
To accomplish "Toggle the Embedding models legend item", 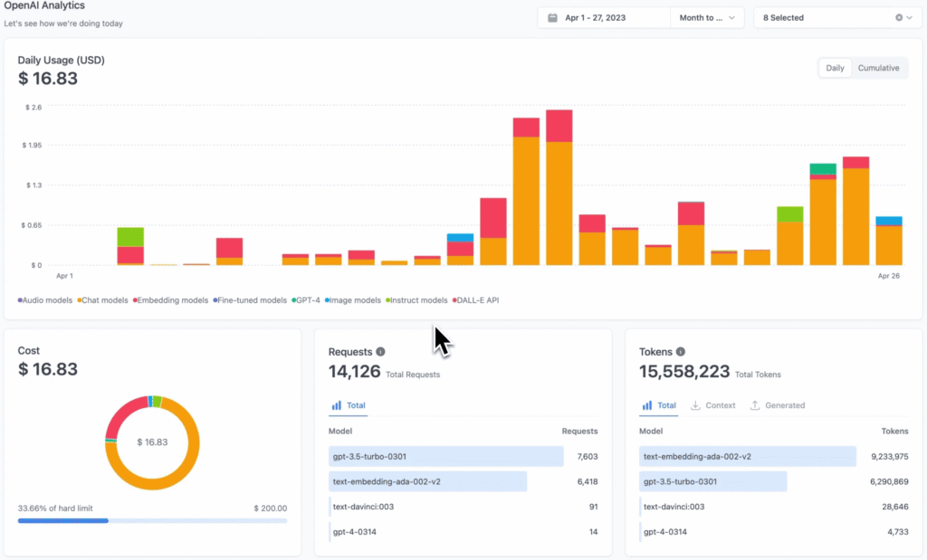I will 170,300.
